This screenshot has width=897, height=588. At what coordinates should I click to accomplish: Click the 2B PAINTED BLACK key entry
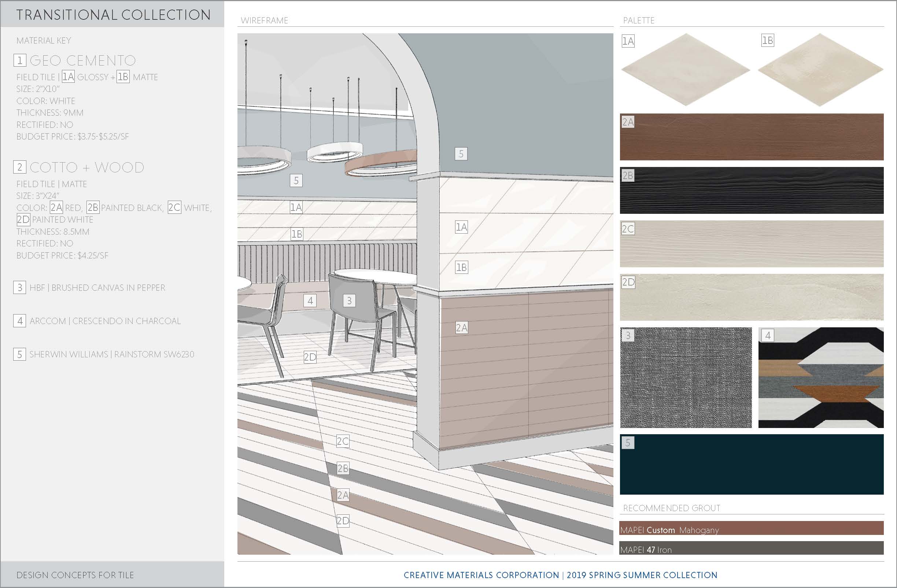125,207
